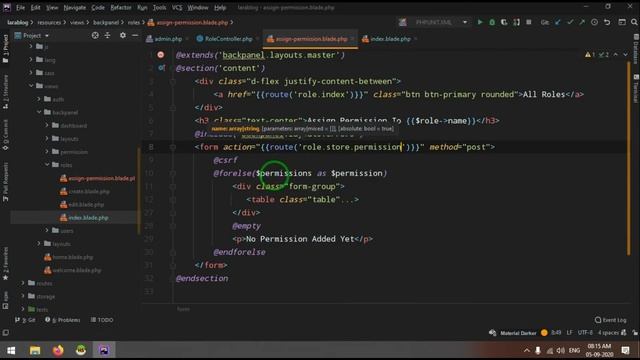The height and width of the screenshot is (360, 640).
Task: Change UTF-8 file encoding in status bar
Action: 585,333
